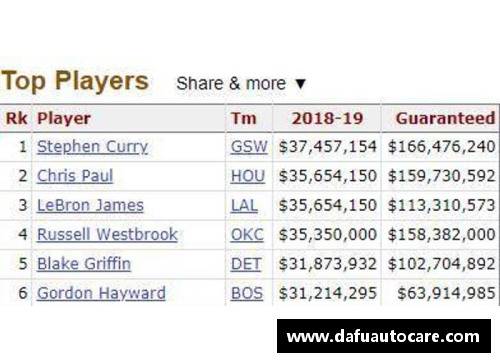Sort table by Rk column header
Image resolution: width=500 pixels, height=362 pixels.
[16, 118]
